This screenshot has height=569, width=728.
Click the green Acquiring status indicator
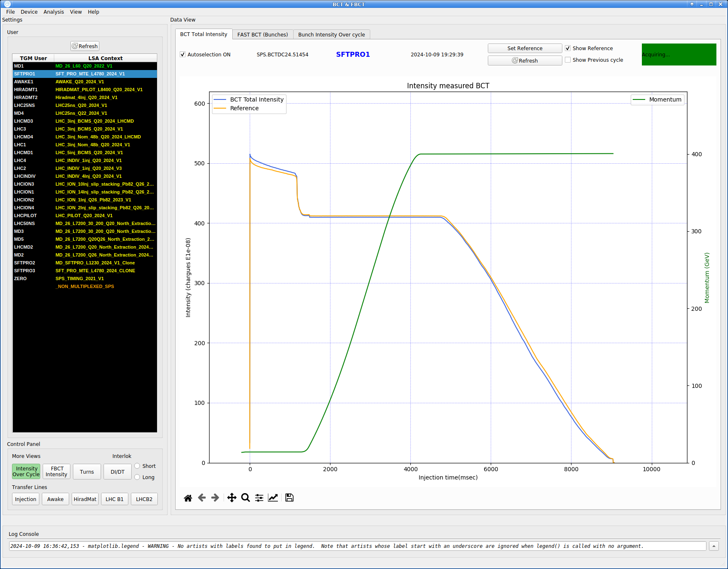(x=679, y=55)
